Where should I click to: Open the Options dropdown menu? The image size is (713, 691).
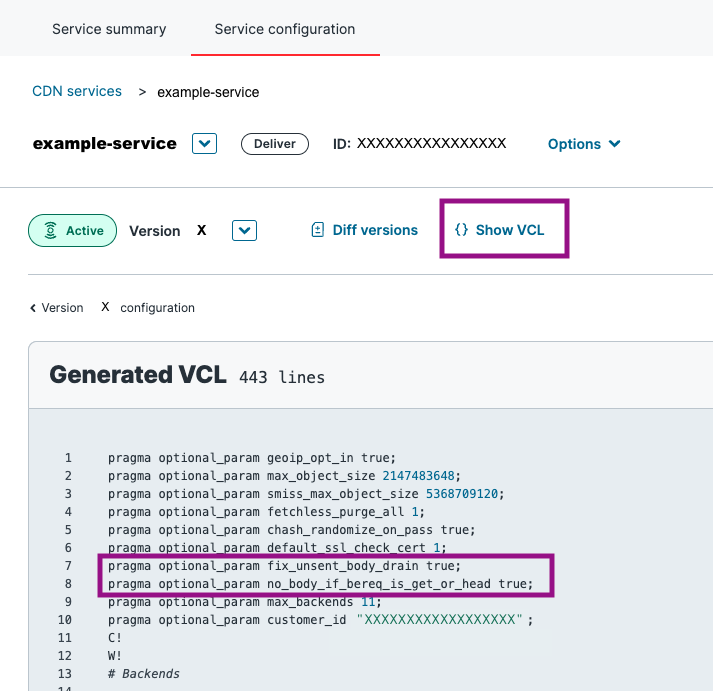(584, 144)
